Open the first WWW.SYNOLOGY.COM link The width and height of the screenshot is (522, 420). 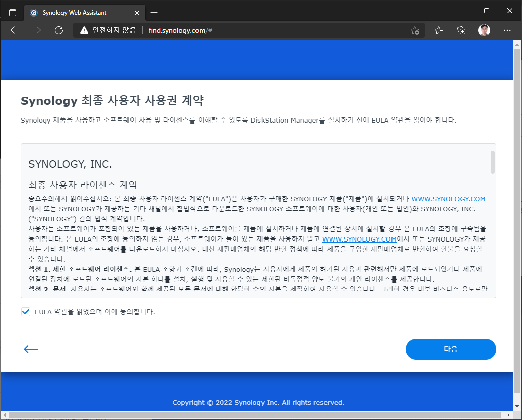(x=448, y=199)
